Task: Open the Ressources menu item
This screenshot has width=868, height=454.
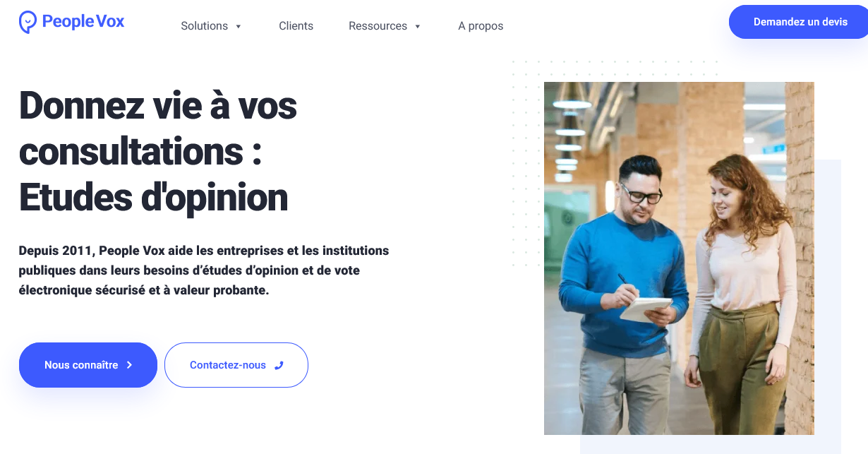Action: (378, 26)
